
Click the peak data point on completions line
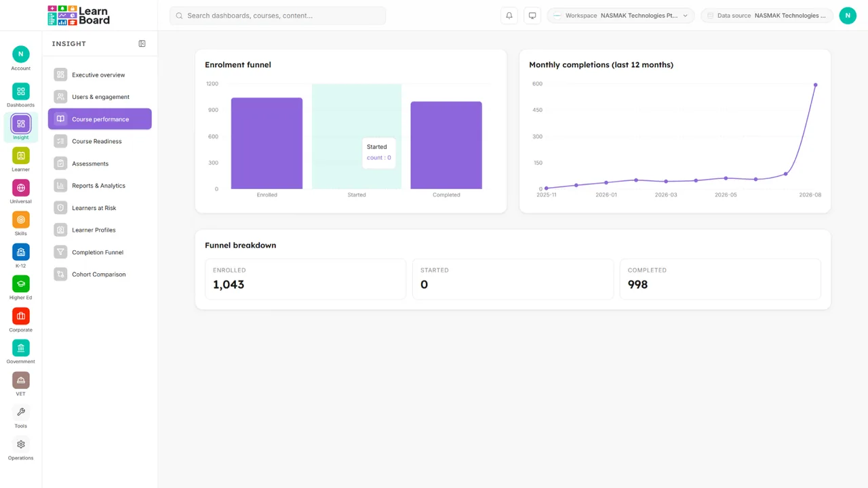pos(815,85)
